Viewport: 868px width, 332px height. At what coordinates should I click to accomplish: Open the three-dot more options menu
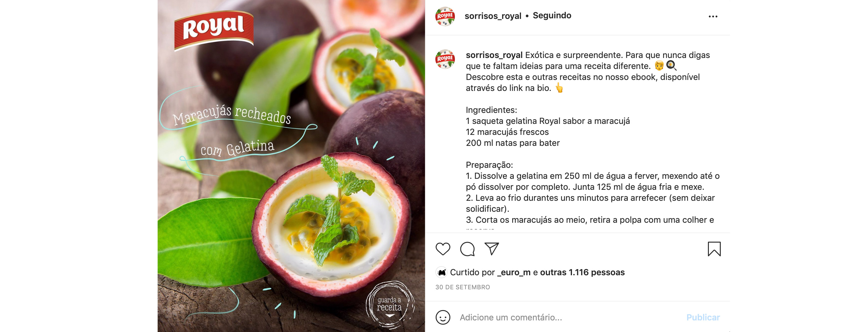(713, 16)
